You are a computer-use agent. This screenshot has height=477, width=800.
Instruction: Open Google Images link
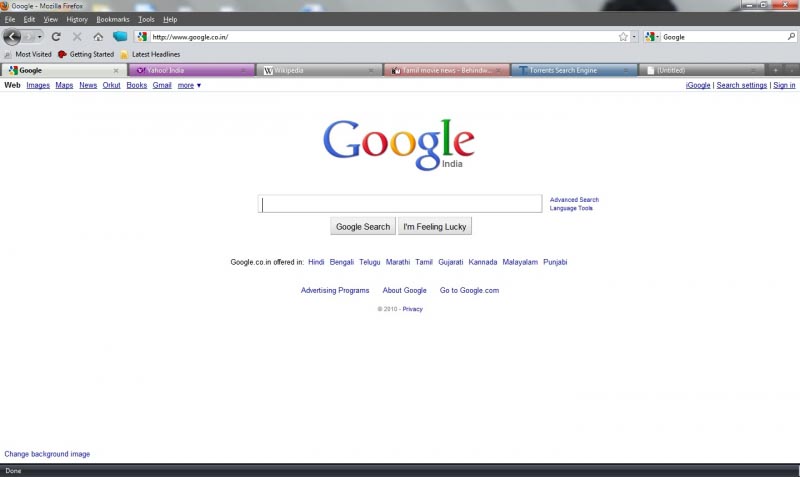click(x=38, y=85)
